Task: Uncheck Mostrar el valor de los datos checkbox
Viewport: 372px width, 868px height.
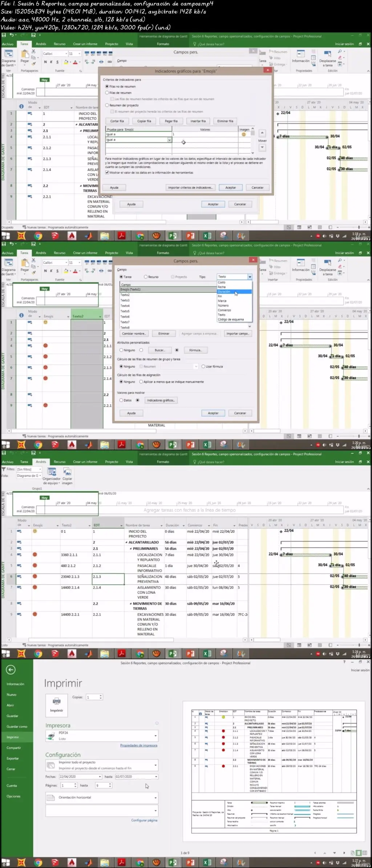Action: coord(107,173)
